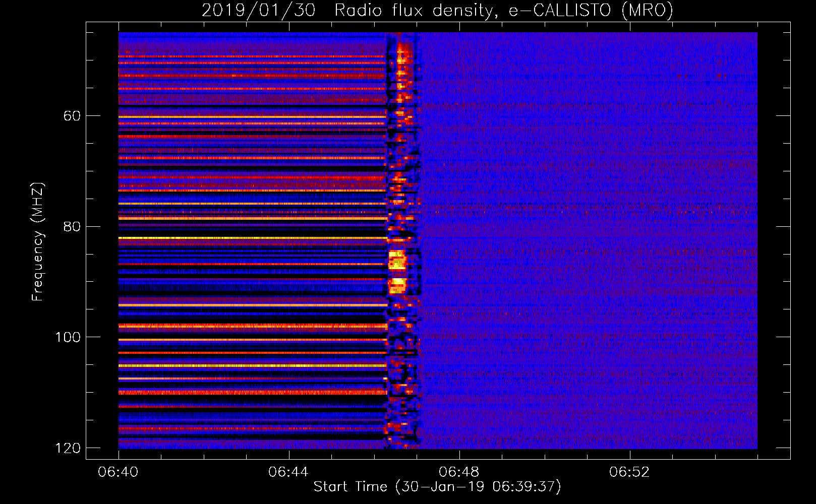Click the 80 frequency tick label
The image size is (816, 504).
coord(72,226)
